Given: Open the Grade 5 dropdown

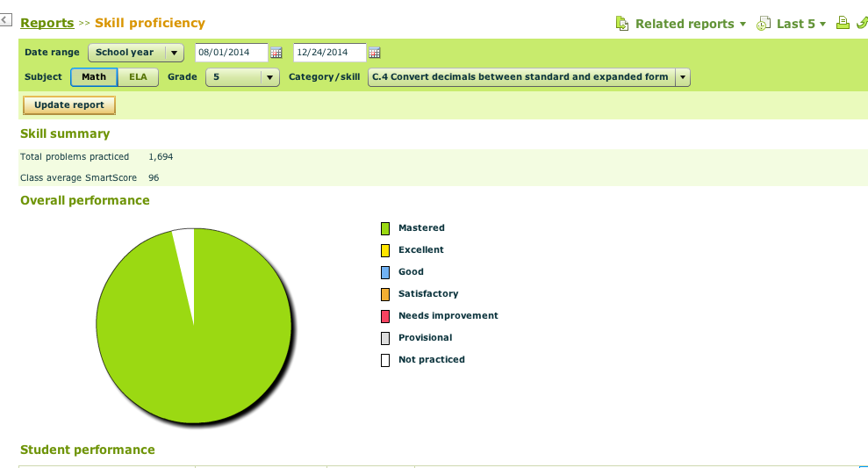Looking at the screenshot, I should [x=242, y=77].
